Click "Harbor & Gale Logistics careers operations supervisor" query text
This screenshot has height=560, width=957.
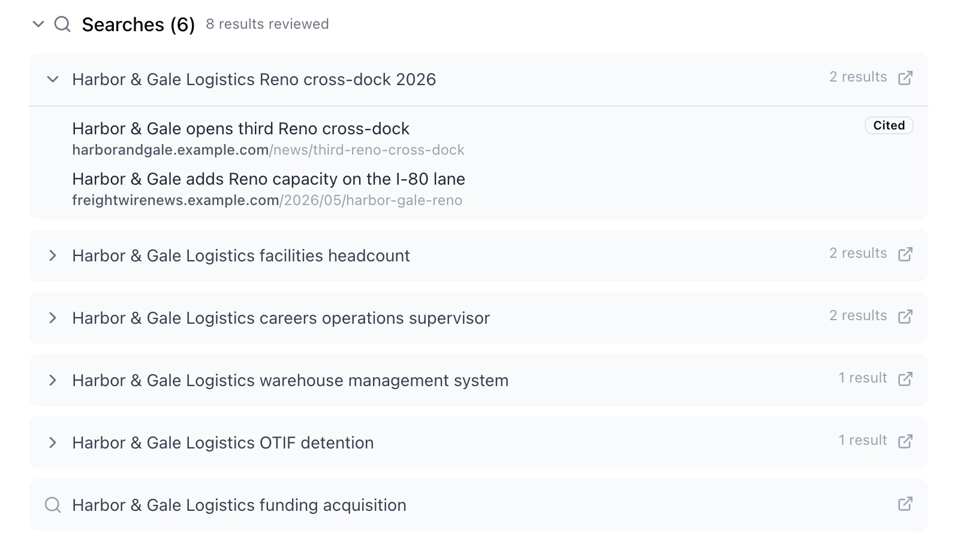(281, 318)
